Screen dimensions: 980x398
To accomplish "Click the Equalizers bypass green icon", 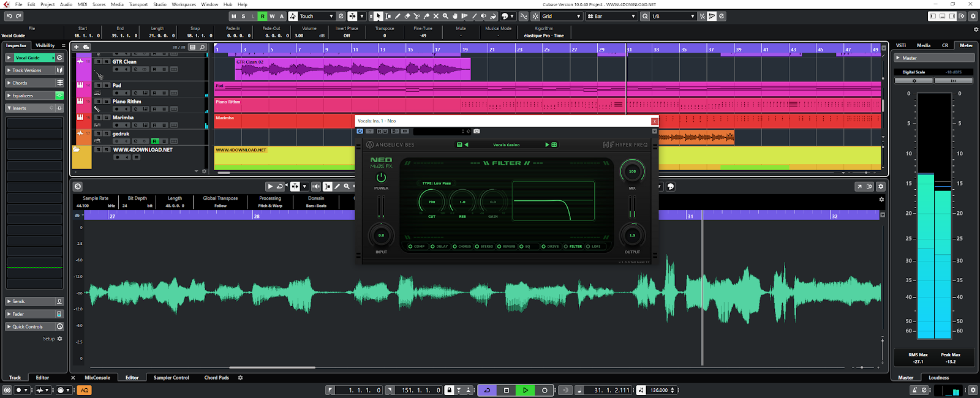I will (59, 96).
